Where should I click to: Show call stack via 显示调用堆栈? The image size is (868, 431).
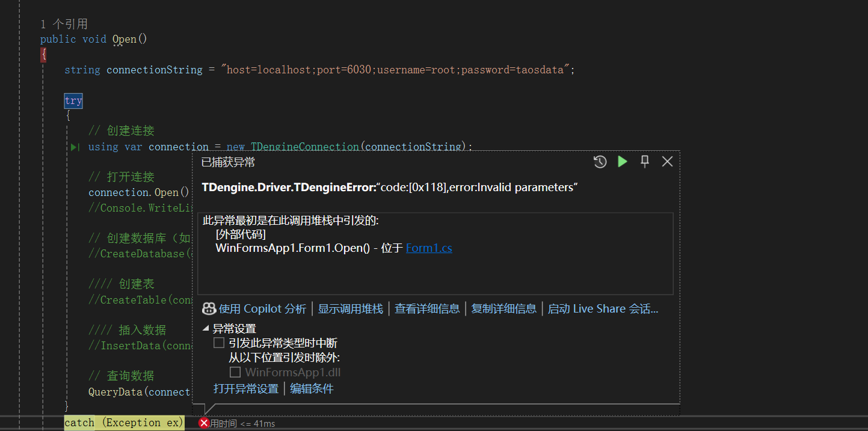click(x=350, y=309)
